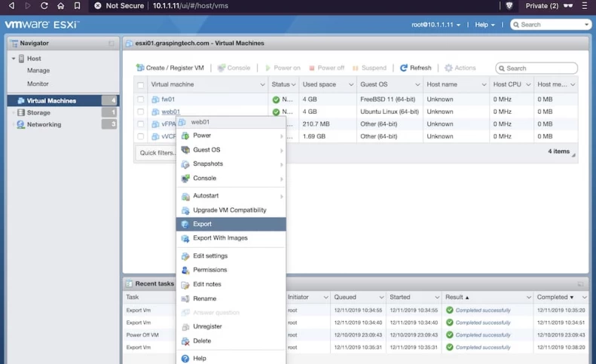Click the Delete icon in menu
Viewport: 596px width, 364px height.
coord(185,341)
